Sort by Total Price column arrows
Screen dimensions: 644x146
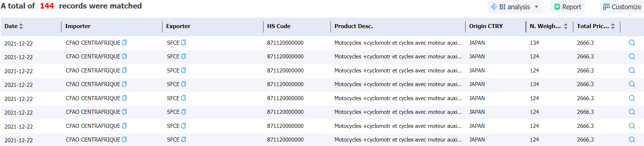point(613,26)
